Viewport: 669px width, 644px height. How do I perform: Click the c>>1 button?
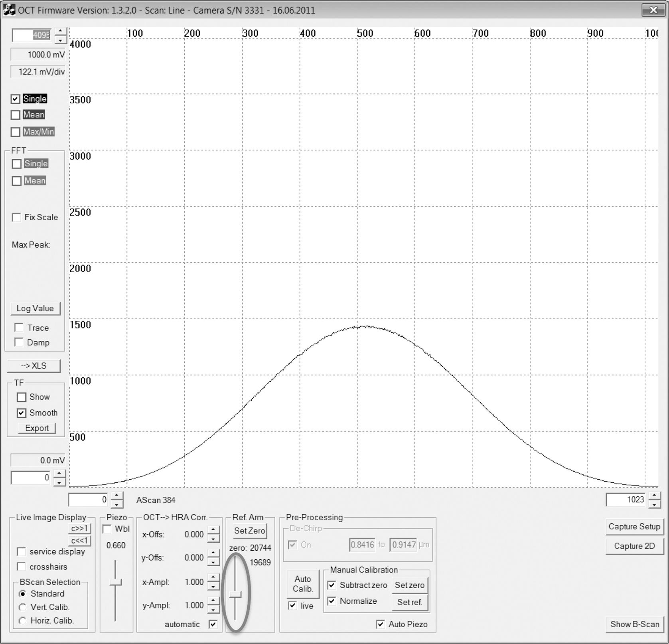[x=80, y=529]
